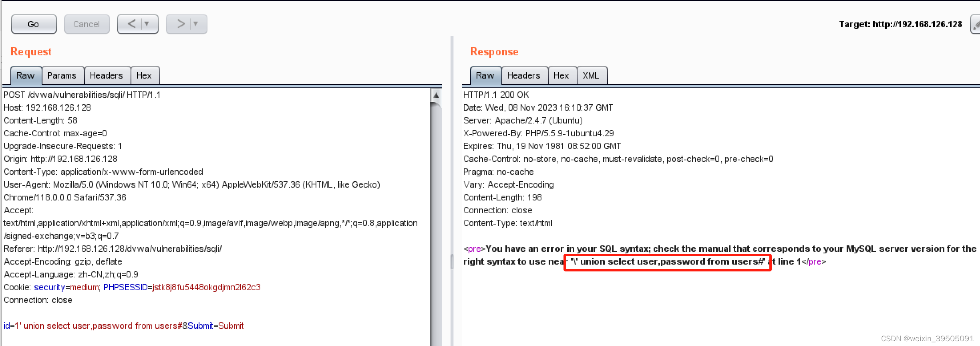980x346 pixels.
Task: Click the Expires: Thu, 19 Nov 1981 header
Action: (542, 146)
